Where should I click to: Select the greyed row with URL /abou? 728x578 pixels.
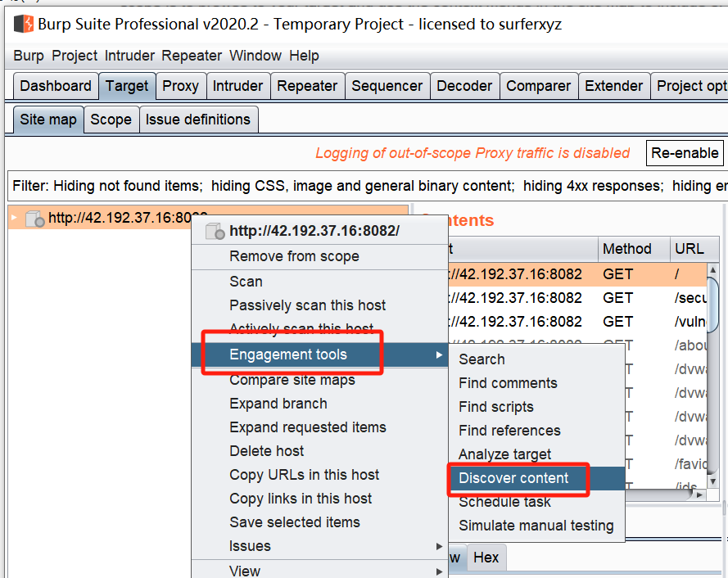tap(667, 345)
